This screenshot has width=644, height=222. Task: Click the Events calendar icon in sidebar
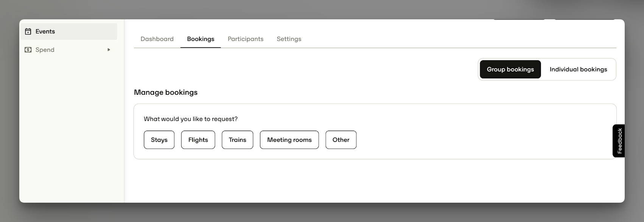(28, 31)
